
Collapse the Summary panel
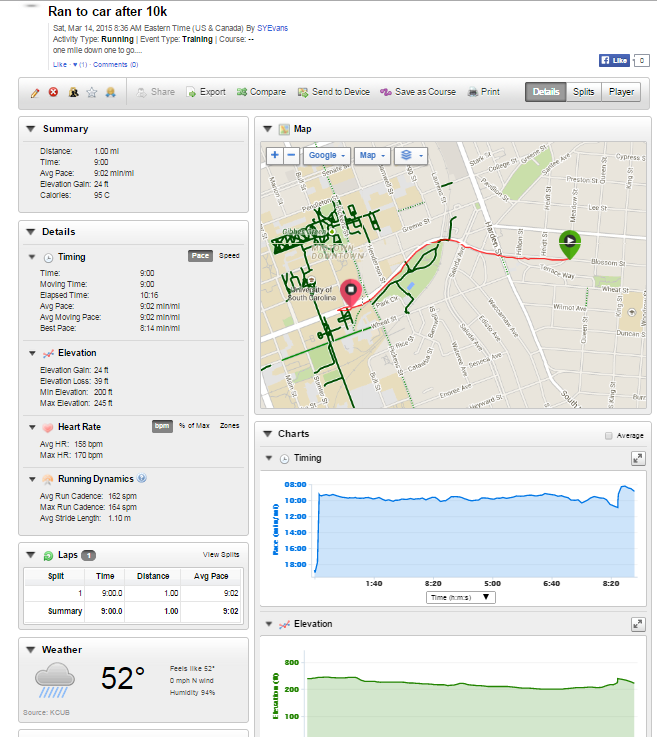(x=31, y=129)
